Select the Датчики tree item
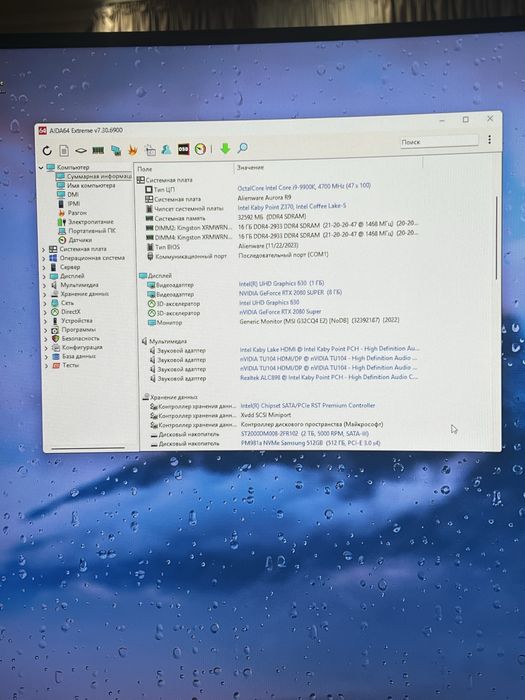 [x=79, y=240]
